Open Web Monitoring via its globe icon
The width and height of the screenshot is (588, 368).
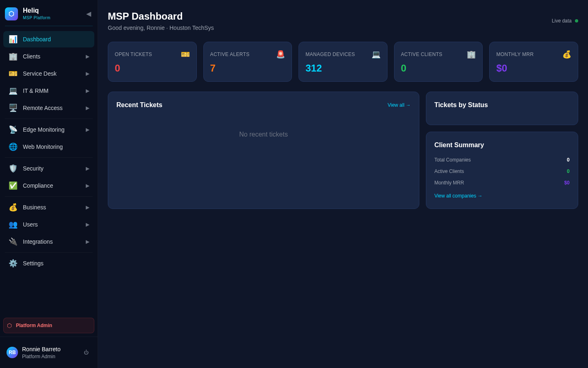(x=13, y=147)
